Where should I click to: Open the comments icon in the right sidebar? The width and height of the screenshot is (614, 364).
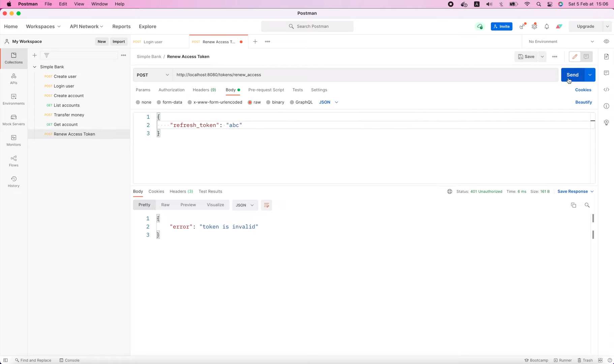(x=606, y=73)
